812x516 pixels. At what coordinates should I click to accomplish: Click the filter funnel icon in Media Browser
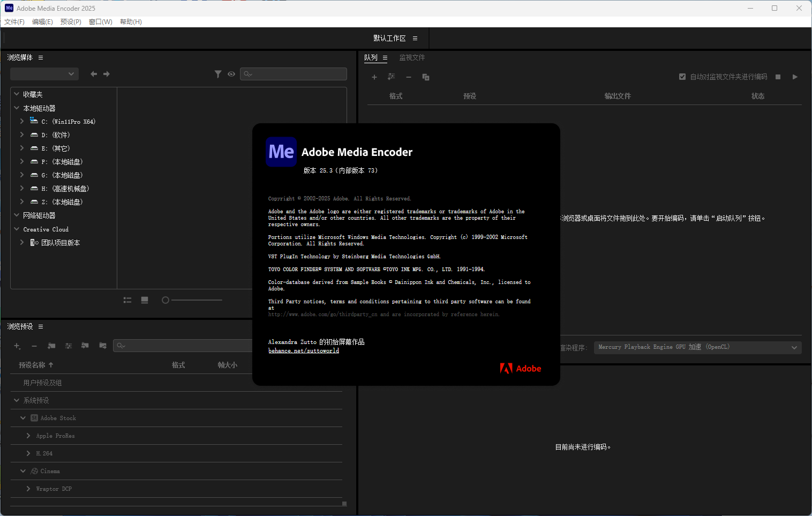[x=218, y=74]
